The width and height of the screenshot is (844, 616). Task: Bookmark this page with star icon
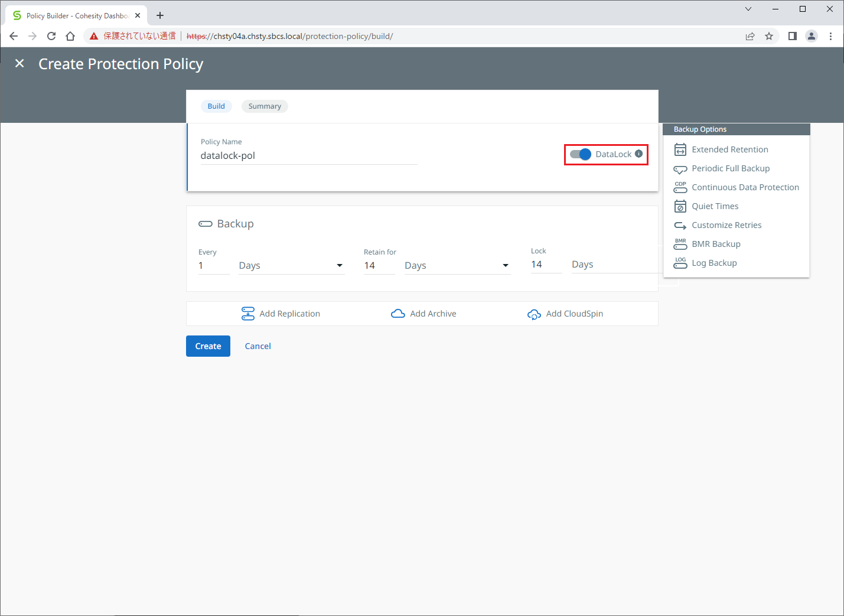[x=768, y=36]
